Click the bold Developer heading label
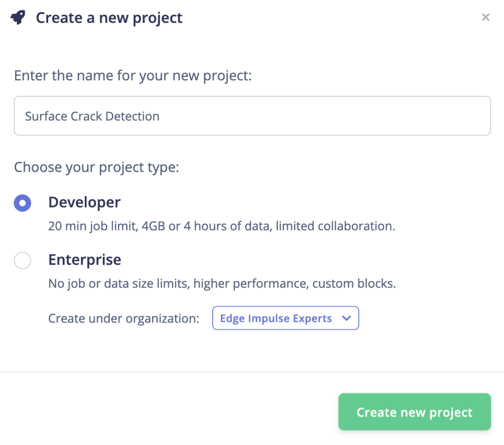Screen dimensions: 504x445 click(x=84, y=202)
